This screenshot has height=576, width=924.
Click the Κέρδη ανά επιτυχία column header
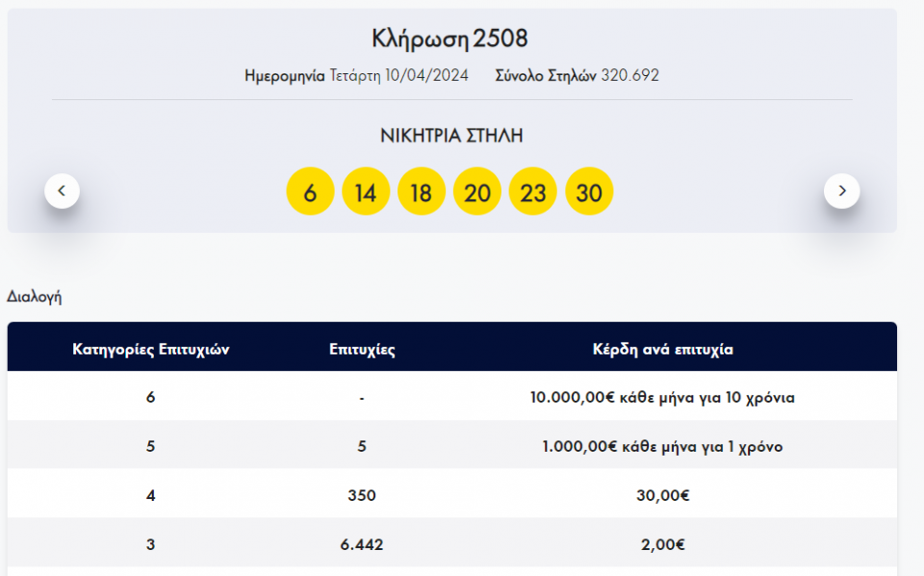pos(662,350)
